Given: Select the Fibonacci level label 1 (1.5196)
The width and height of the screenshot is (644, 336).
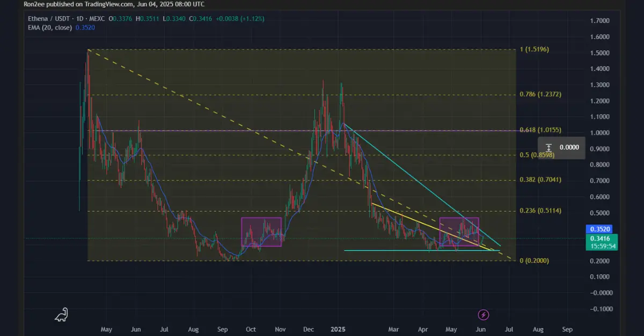Looking at the screenshot, I should (534, 49).
